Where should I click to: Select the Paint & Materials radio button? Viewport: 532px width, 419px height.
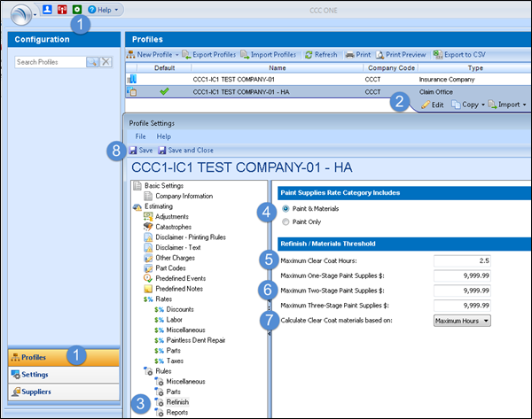click(x=285, y=208)
